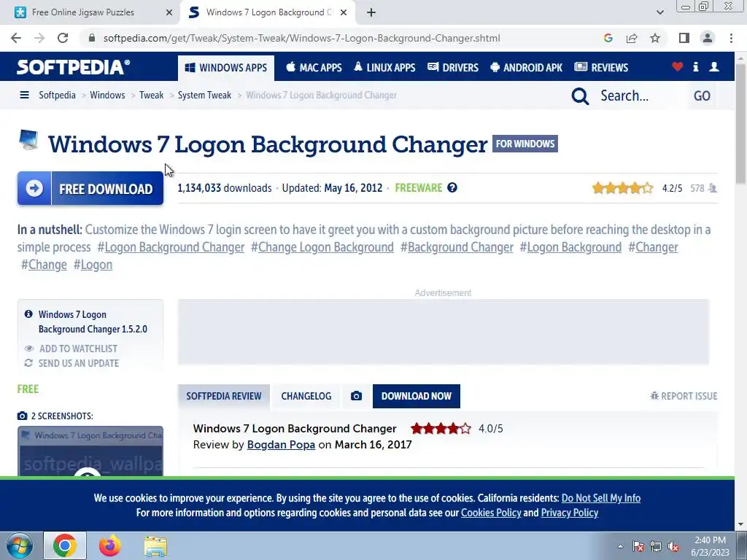Click the Do Not Sell My Info link
This screenshot has width=747, height=560.
point(601,498)
